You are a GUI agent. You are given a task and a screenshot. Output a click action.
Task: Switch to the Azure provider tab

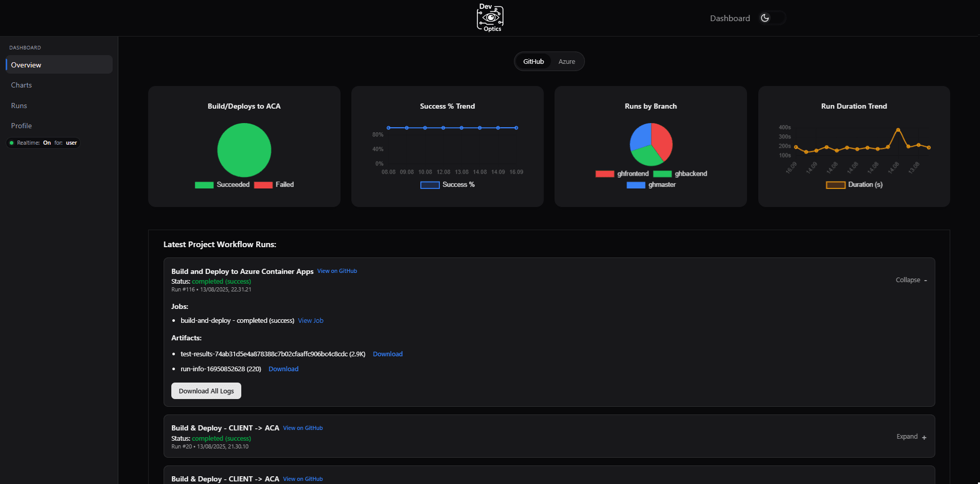(566, 62)
